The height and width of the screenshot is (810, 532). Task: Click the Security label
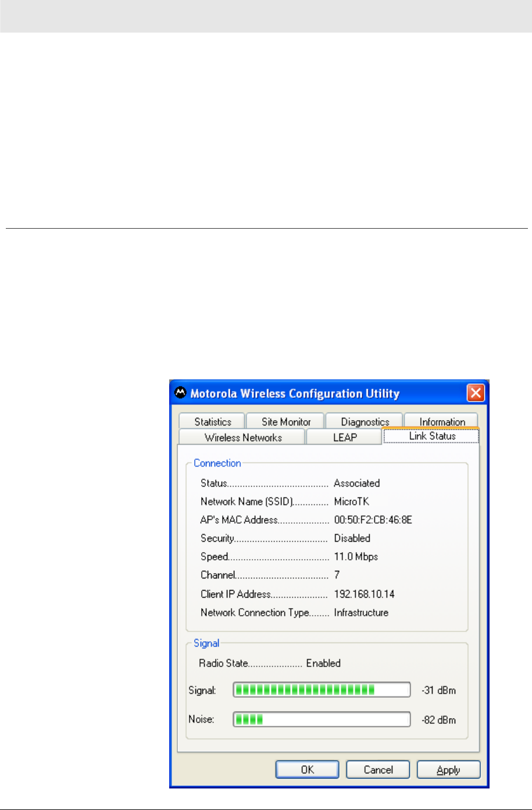[217, 538]
